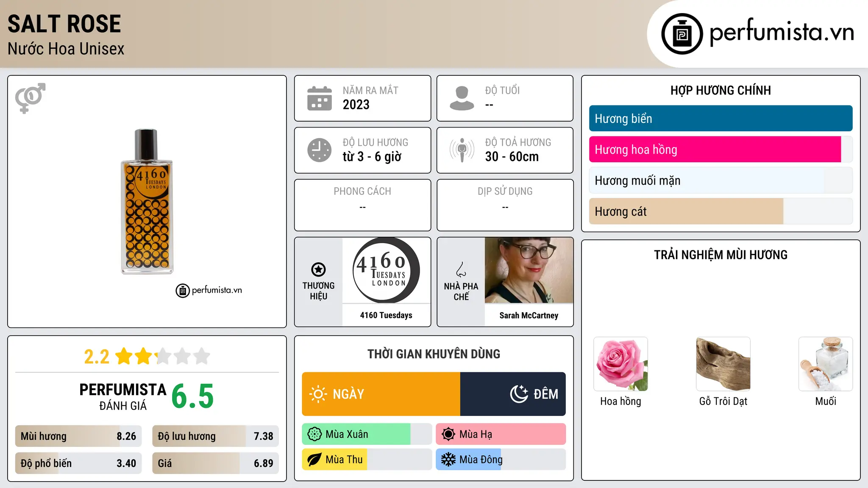Image resolution: width=868 pixels, height=488 pixels.
Task: Click the PERFUMISTA ĐÁNH GIÁ label
Action: (x=123, y=396)
